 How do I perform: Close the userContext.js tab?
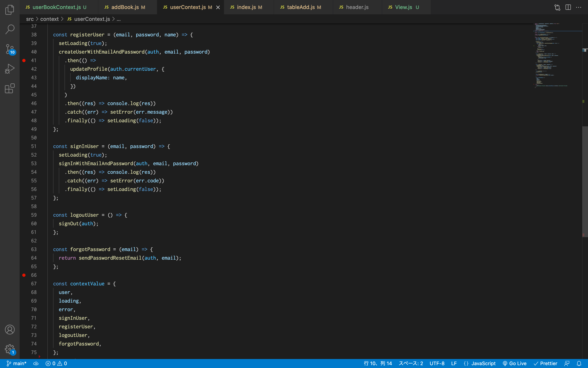218,7
